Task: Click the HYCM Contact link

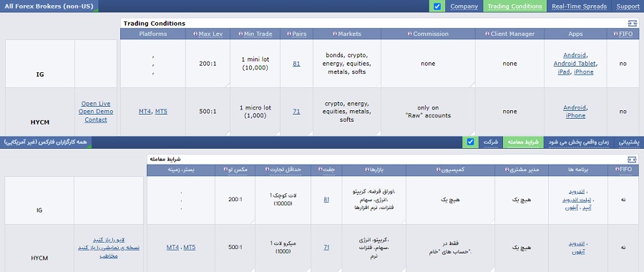Action: point(96,120)
